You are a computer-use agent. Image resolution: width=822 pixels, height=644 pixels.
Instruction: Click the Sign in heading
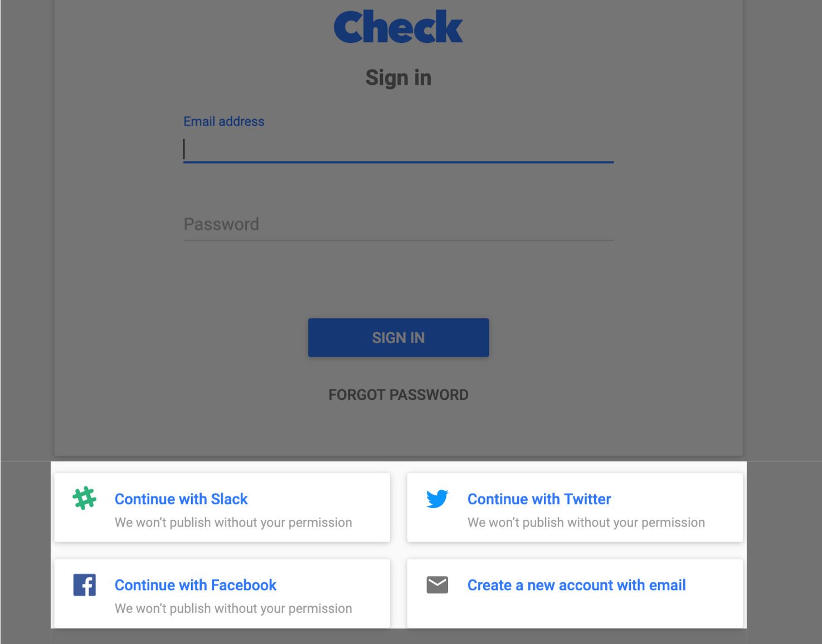click(398, 78)
